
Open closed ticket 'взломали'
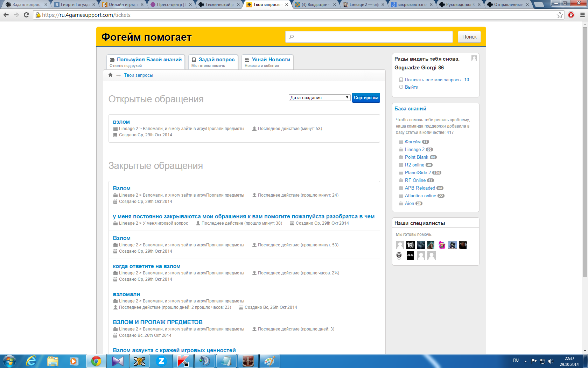pos(126,294)
